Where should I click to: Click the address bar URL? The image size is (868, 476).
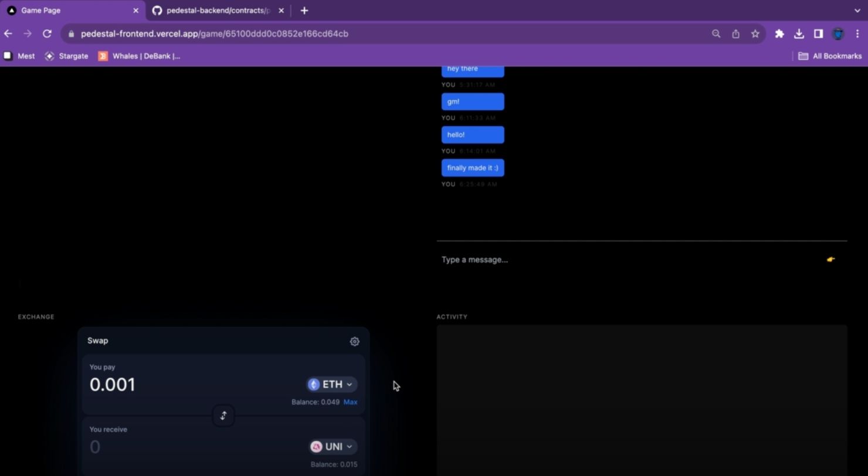coord(215,34)
